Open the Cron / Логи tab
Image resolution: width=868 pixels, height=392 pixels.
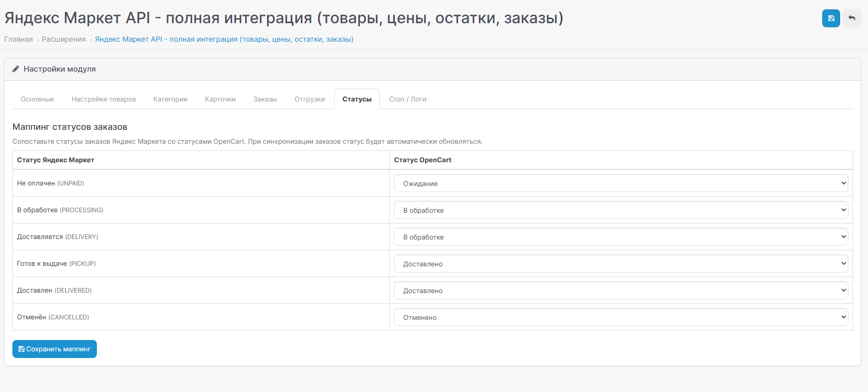click(408, 99)
